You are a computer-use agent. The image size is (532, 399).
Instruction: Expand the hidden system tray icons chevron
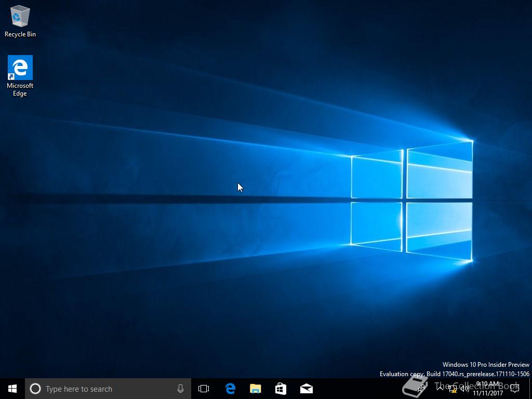pos(440,389)
